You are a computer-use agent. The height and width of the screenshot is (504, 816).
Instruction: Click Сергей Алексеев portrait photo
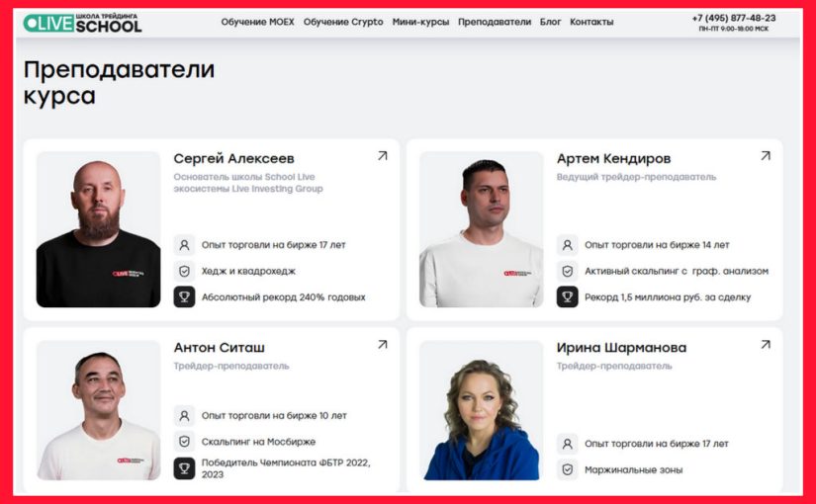point(98,229)
